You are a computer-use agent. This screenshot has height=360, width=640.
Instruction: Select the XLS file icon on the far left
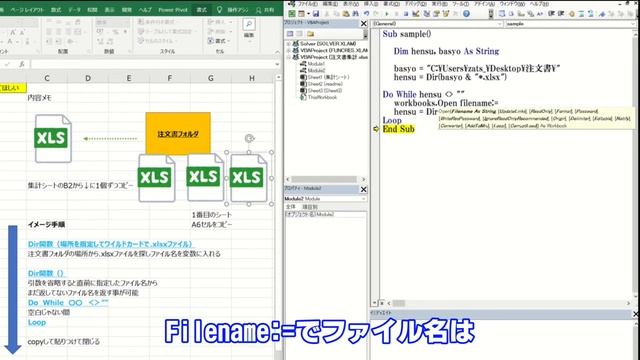(53, 139)
